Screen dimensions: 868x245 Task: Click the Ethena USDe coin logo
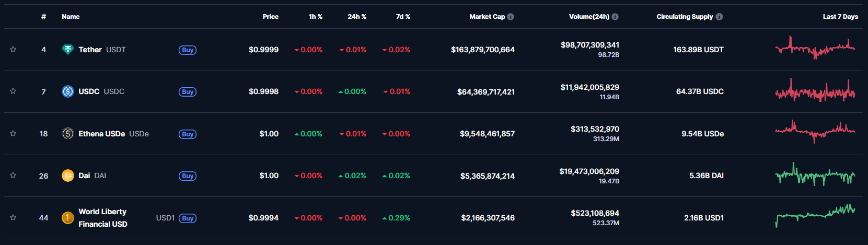click(x=68, y=134)
